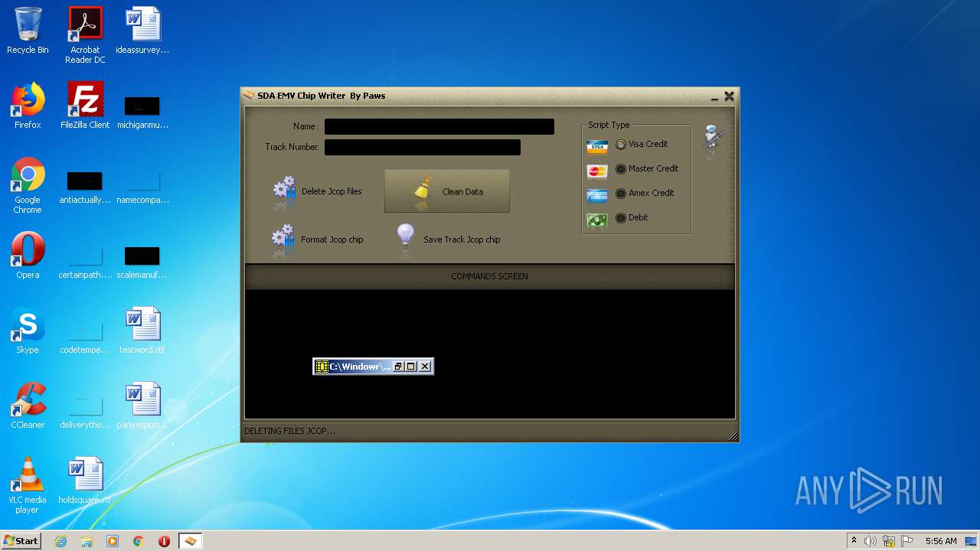Open the Google Chrome desktop shortcut

pos(28,185)
